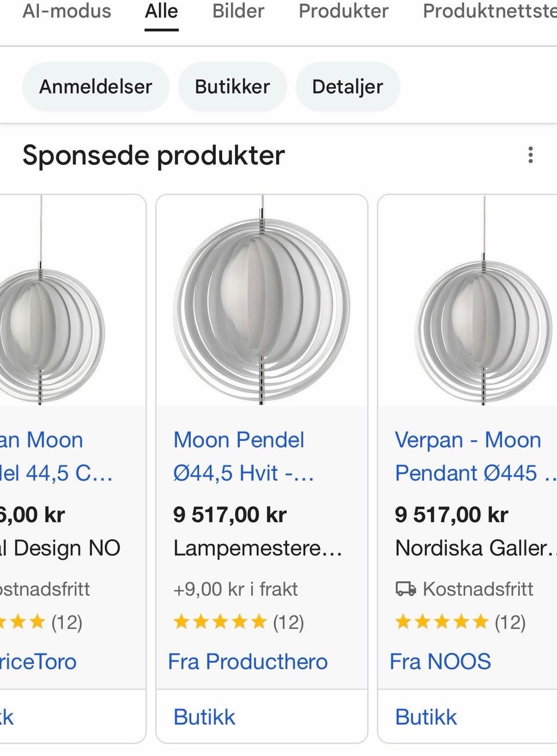Click the Fra Producthero link
The width and height of the screenshot is (557, 756).
click(248, 661)
